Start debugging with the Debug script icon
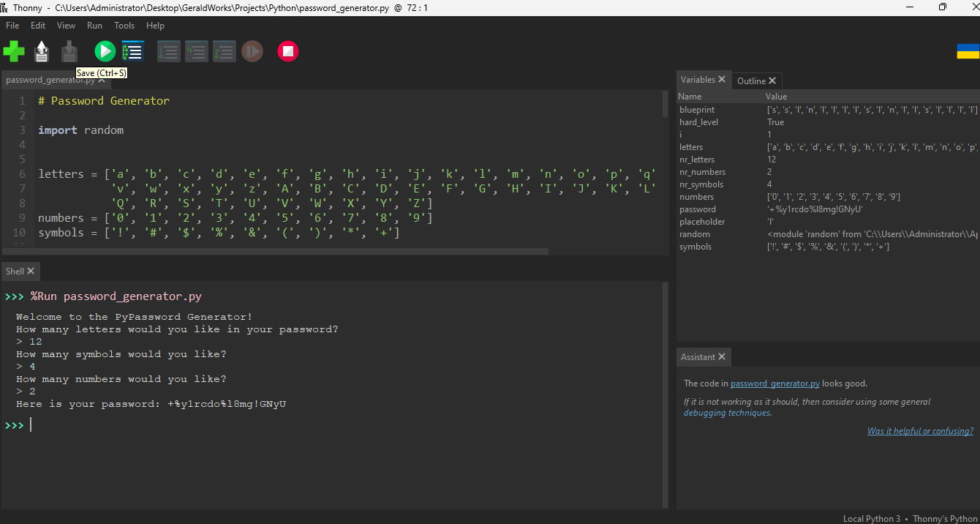This screenshot has width=980, height=524. coord(133,51)
